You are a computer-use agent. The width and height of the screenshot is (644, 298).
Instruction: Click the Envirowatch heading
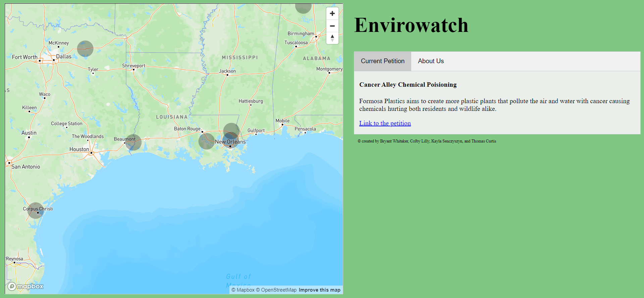411,25
